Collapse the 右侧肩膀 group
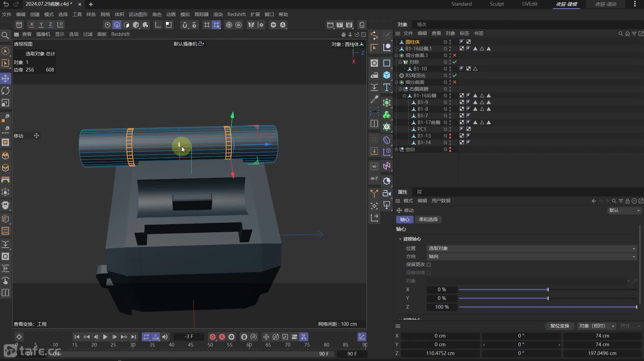Image resolution: width=644 pixels, height=361 pixels. click(400, 89)
